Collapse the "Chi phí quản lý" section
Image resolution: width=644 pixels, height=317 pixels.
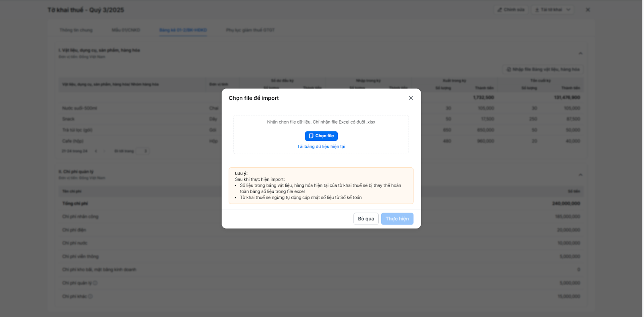click(580, 175)
